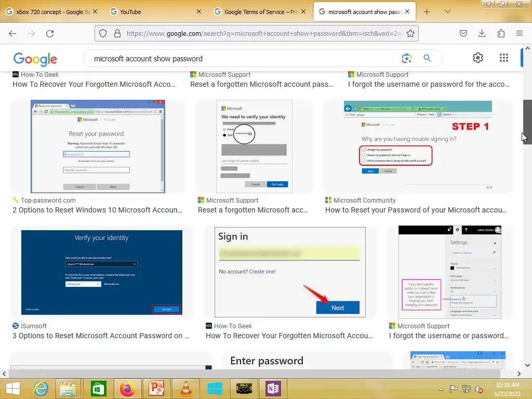Screen dimensions: 532x399
Task: Open the Sign in Next button image
Action: pos(290,272)
